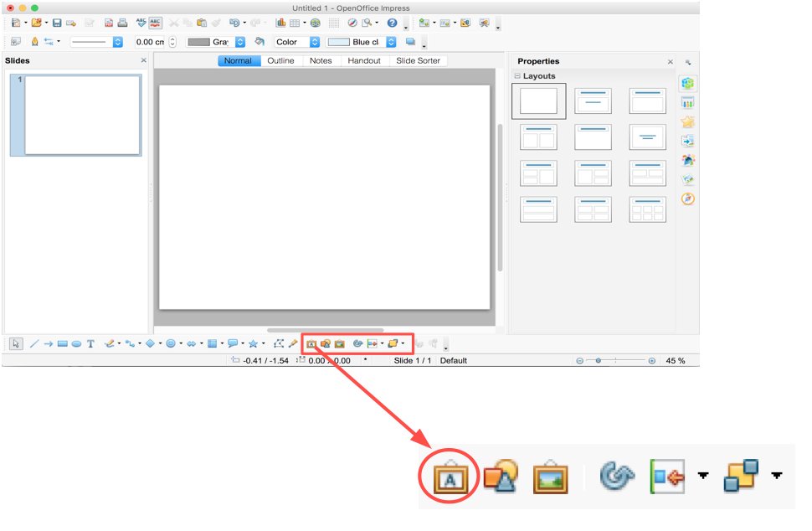Screen dimensions: 812x531
Task: Select the Ellipse tool
Action: point(77,343)
